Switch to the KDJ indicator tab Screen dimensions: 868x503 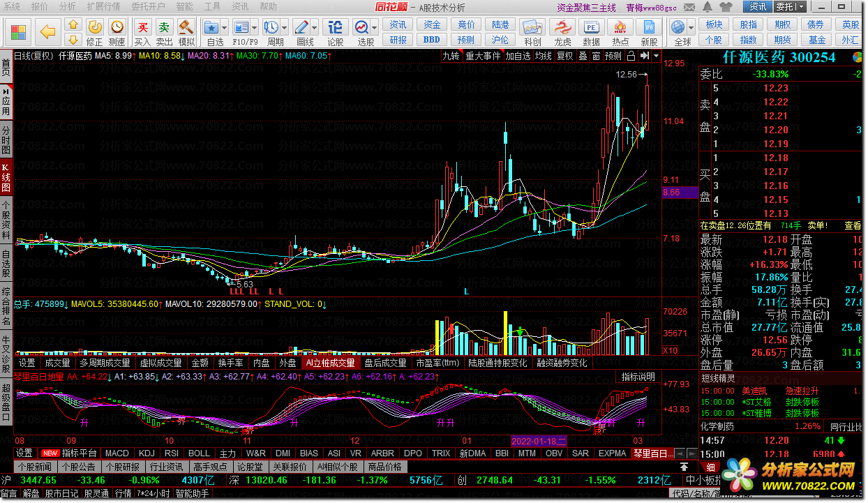point(147,453)
